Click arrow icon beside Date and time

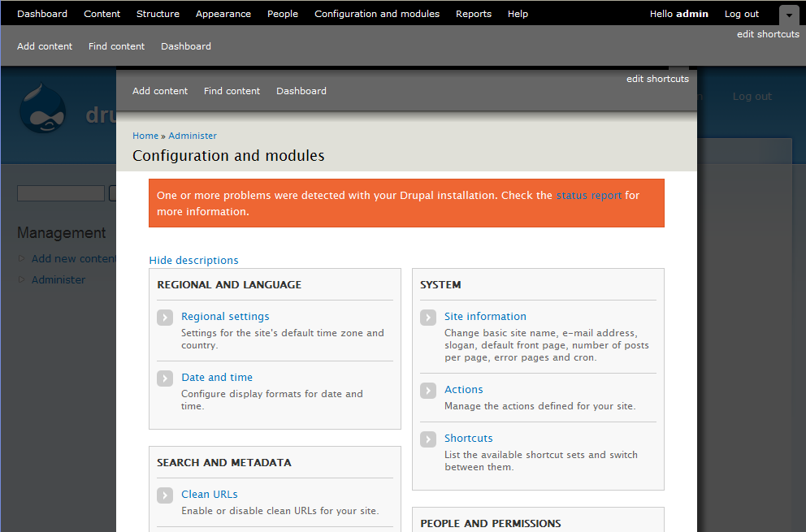click(165, 378)
